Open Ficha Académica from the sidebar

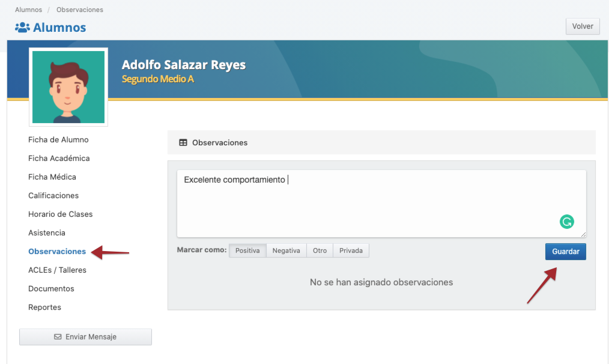click(x=60, y=158)
